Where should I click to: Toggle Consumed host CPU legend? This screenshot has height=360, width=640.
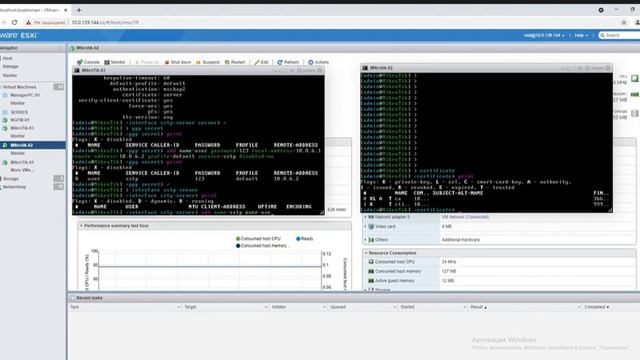(x=258, y=239)
